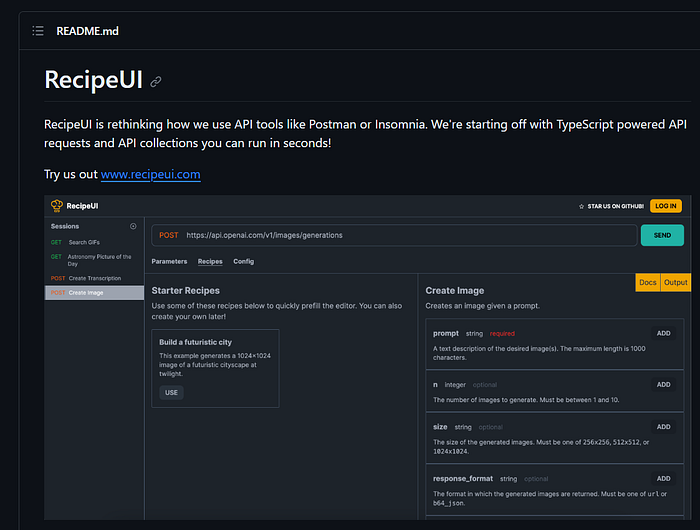Open the README outline list icon
This screenshot has height=530, width=700.
point(38,31)
